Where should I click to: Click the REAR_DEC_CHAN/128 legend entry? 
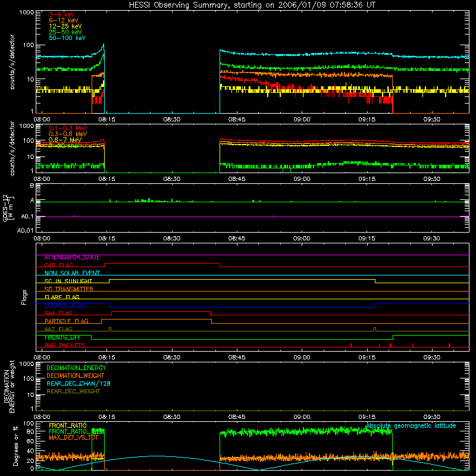[x=79, y=384]
